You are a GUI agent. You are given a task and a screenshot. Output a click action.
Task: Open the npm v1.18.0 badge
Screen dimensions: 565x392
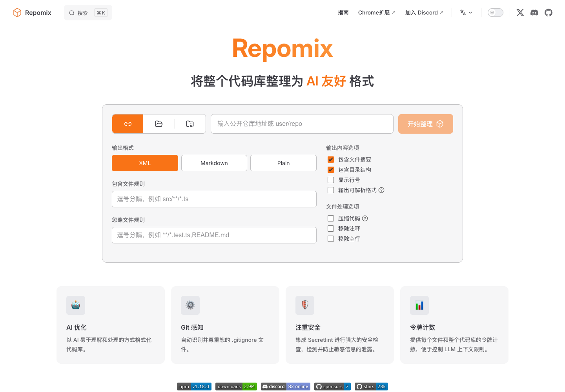[194, 387]
